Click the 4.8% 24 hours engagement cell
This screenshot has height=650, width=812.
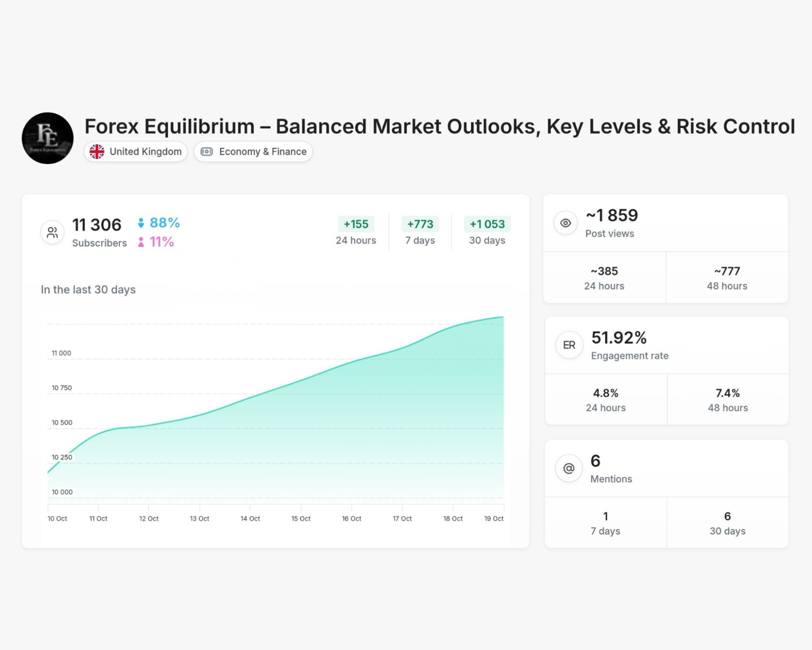(606, 400)
